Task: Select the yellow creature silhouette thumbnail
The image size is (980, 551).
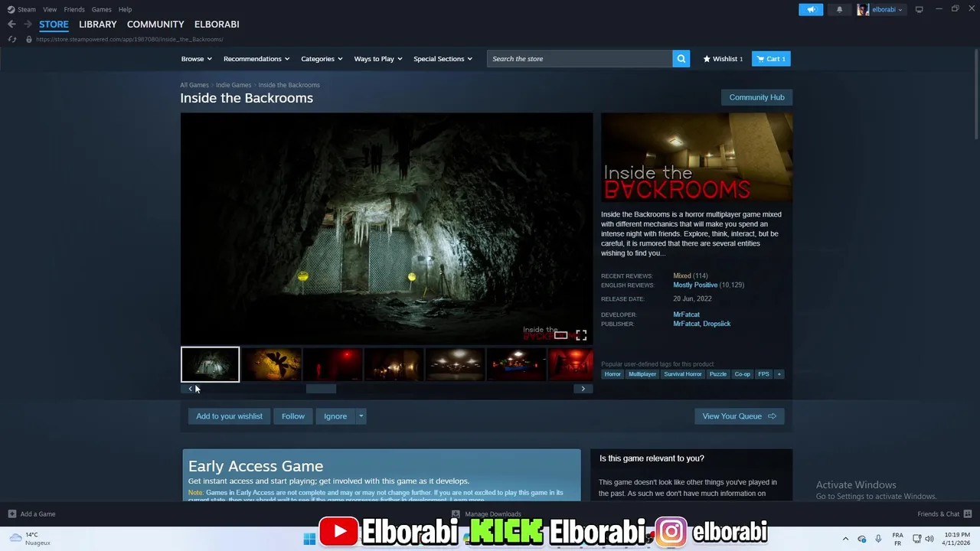Action: point(271,364)
